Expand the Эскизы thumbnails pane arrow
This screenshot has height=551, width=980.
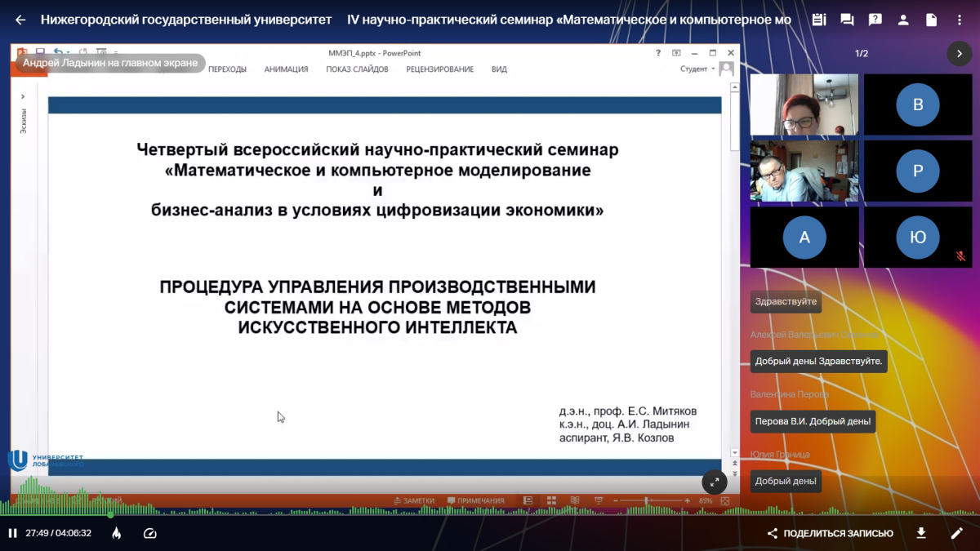tap(23, 96)
